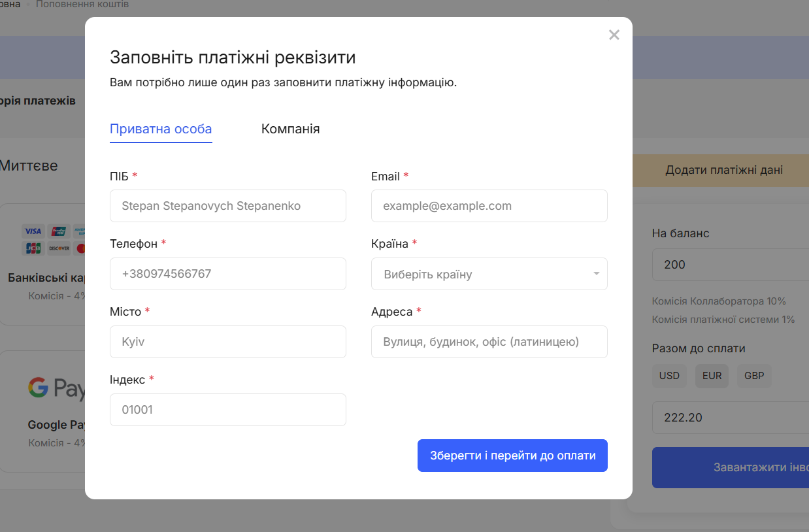Screen dimensions: 809x532
Task: Click into the Email input field
Action: tap(489, 206)
